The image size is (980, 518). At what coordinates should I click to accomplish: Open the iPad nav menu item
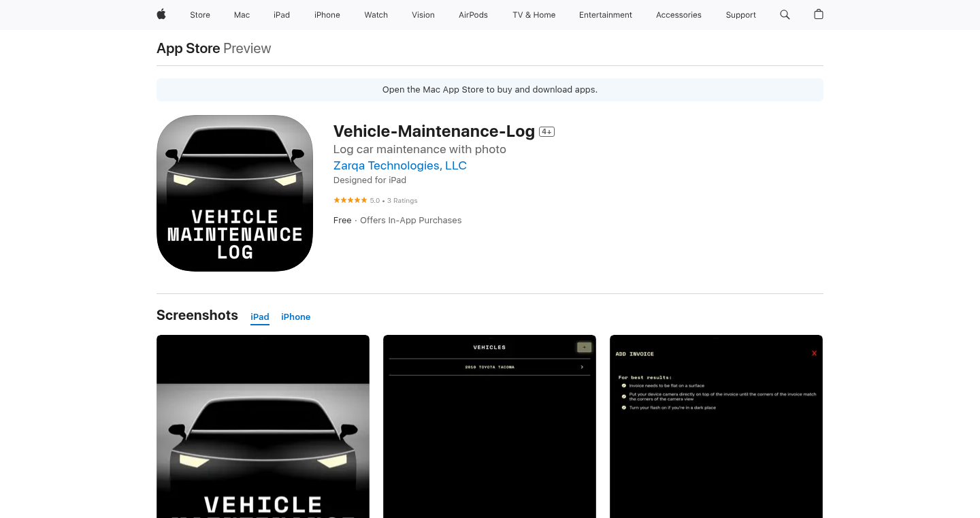click(x=282, y=15)
